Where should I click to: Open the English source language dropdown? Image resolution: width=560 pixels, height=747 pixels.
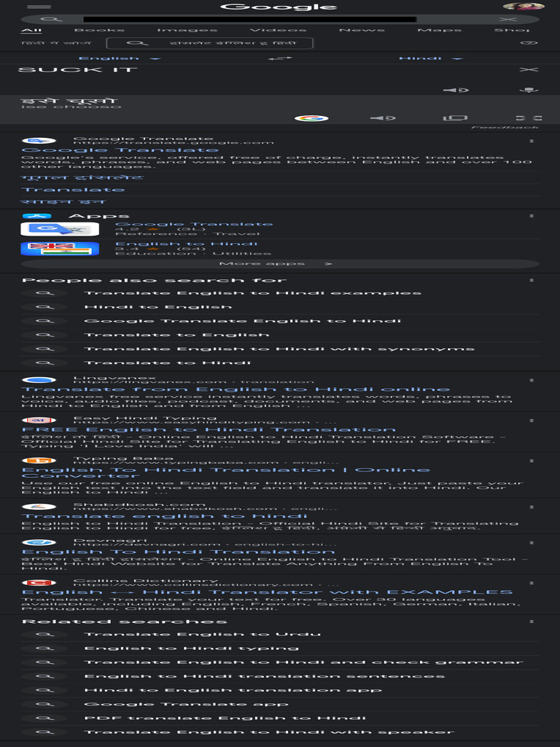(x=119, y=58)
